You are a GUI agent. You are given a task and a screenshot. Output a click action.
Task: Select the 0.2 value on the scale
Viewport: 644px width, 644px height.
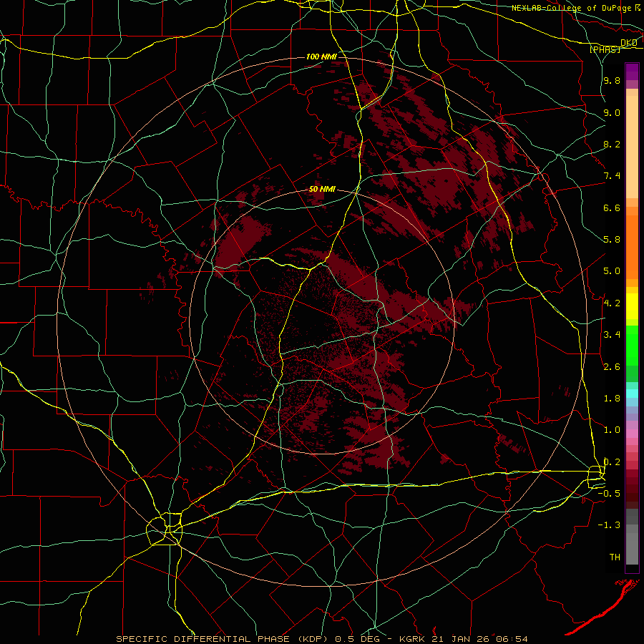point(612,462)
